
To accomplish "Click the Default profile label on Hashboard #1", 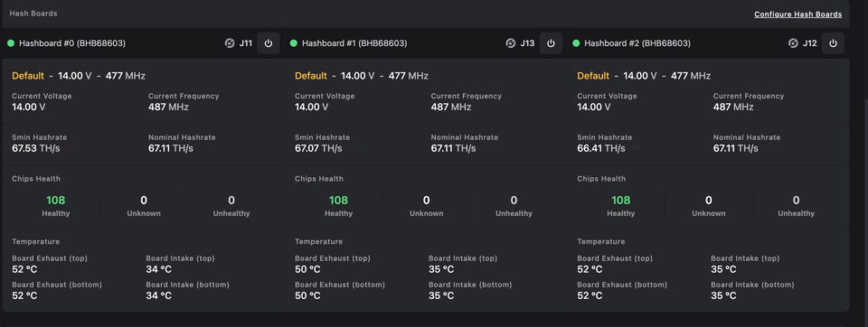I will click(x=310, y=76).
